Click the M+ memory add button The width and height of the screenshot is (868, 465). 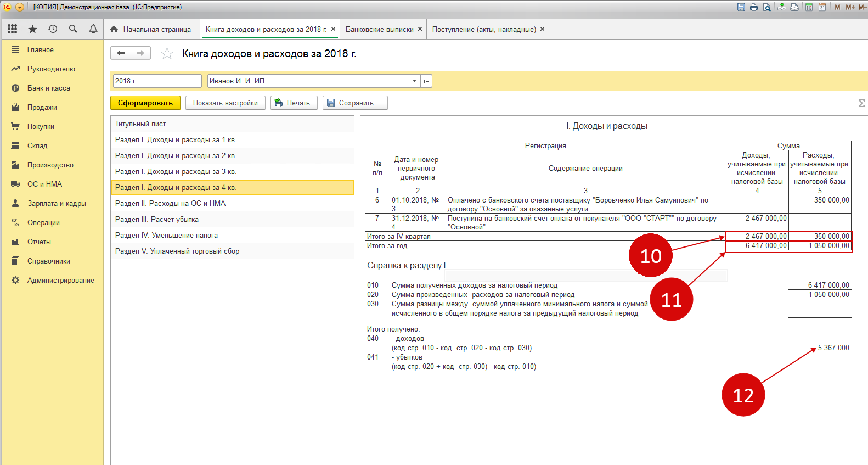click(x=850, y=7)
